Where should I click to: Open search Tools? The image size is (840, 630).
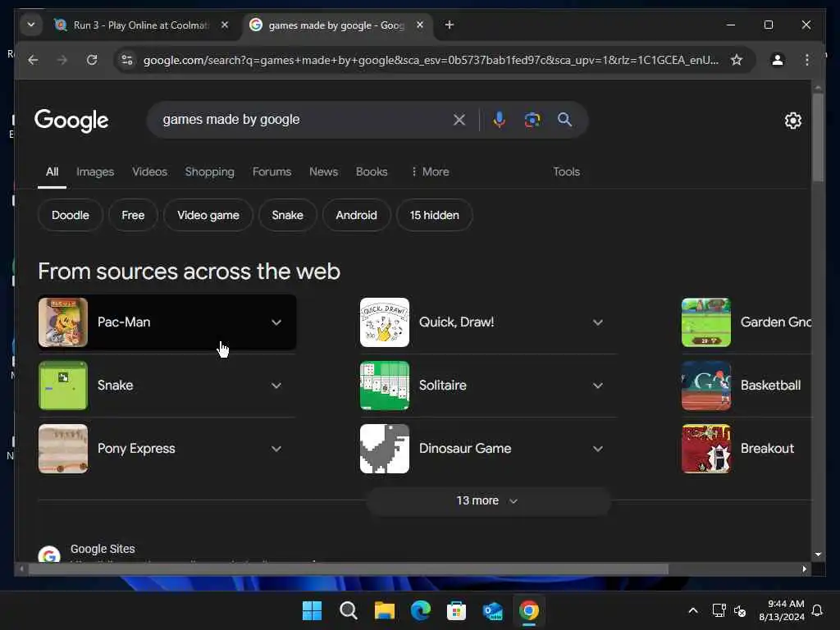566,172
